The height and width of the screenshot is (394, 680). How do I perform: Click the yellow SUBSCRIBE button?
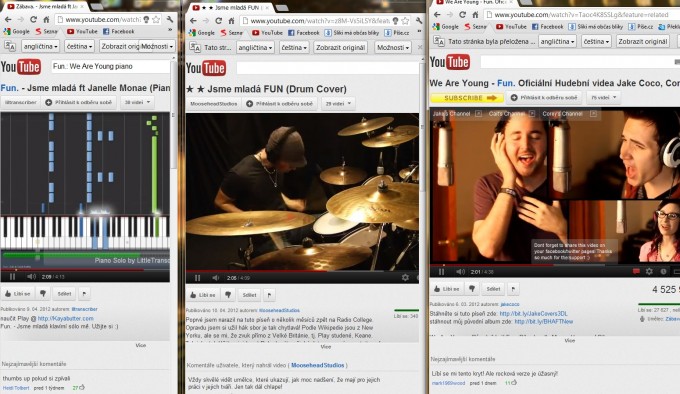(467, 98)
